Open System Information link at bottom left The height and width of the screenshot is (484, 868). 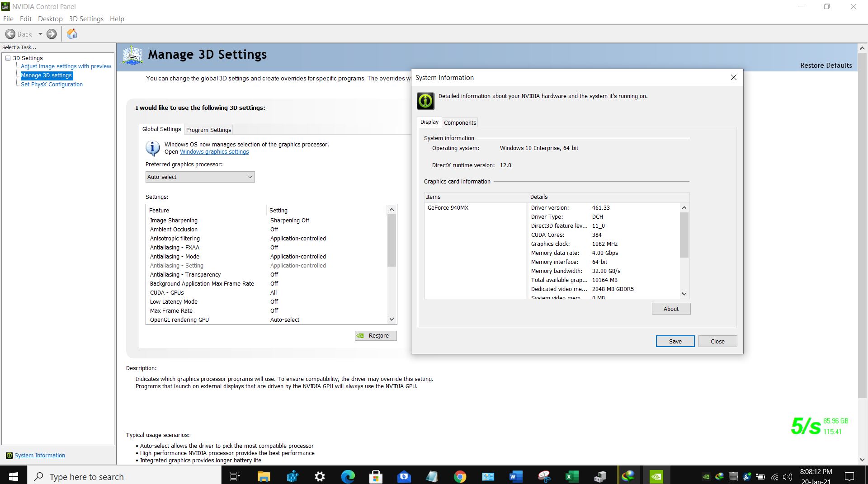tap(40, 456)
